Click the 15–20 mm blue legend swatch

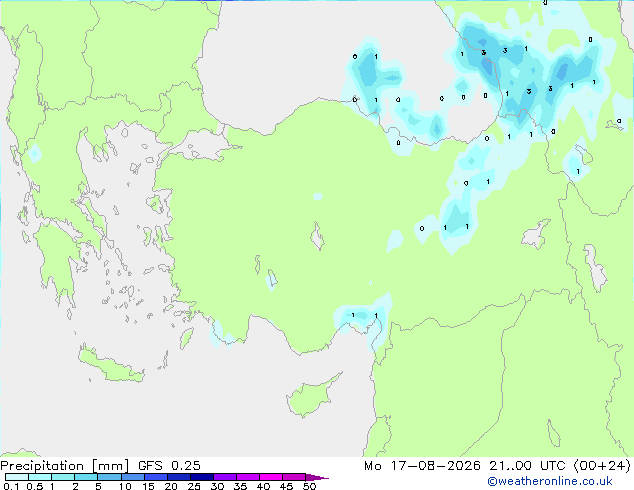[156, 477]
